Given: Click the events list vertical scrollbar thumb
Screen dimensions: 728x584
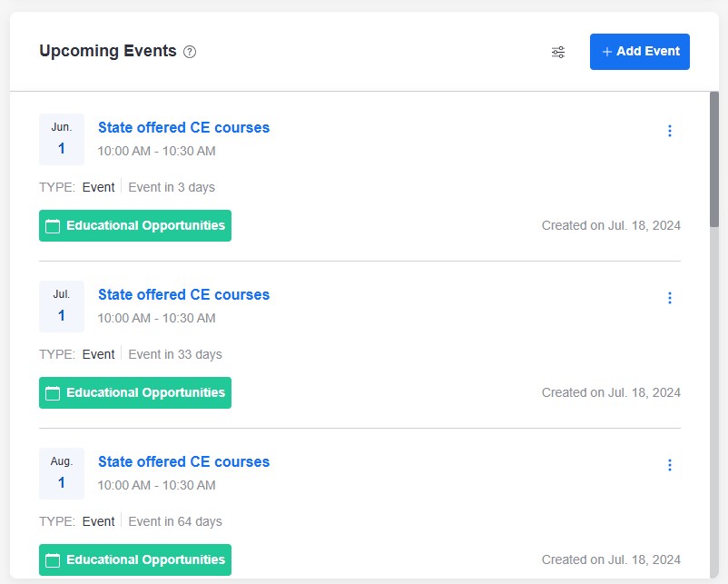Looking at the screenshot, I should (714, 159).
